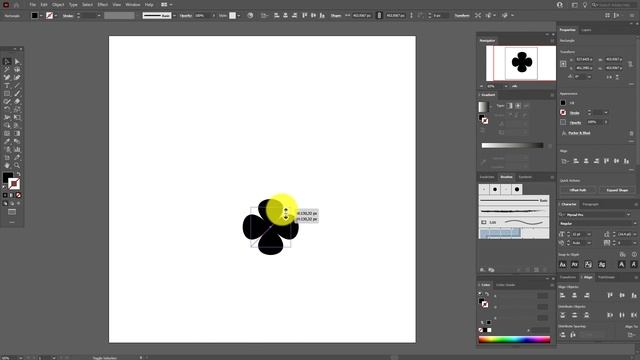The image size is (640, 360).
Task: Open the Window menu
Action: (133, 4)
